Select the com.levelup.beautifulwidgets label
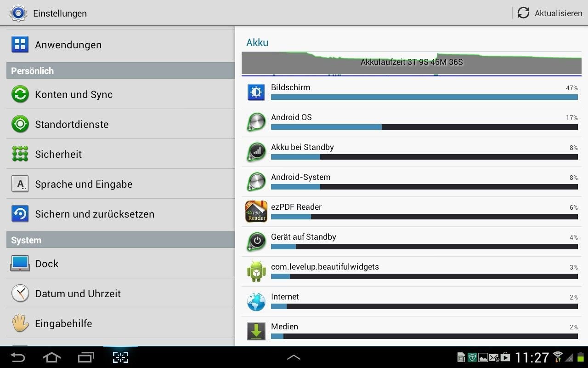The height and width of the screenshot is (368, 588). point(325,267)
